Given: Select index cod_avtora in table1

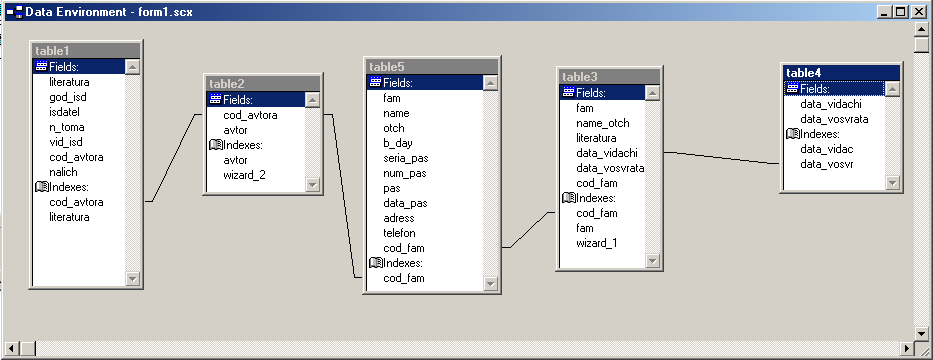Looking at the screenshot, I should point(76,202).
